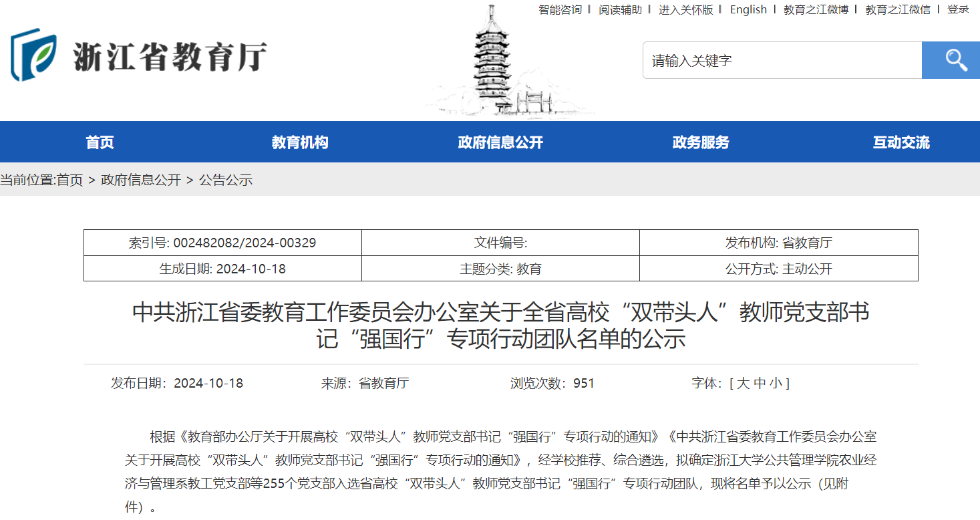
Task: Open the 互动交流 navigation item
Action: [x=901, y=142]
